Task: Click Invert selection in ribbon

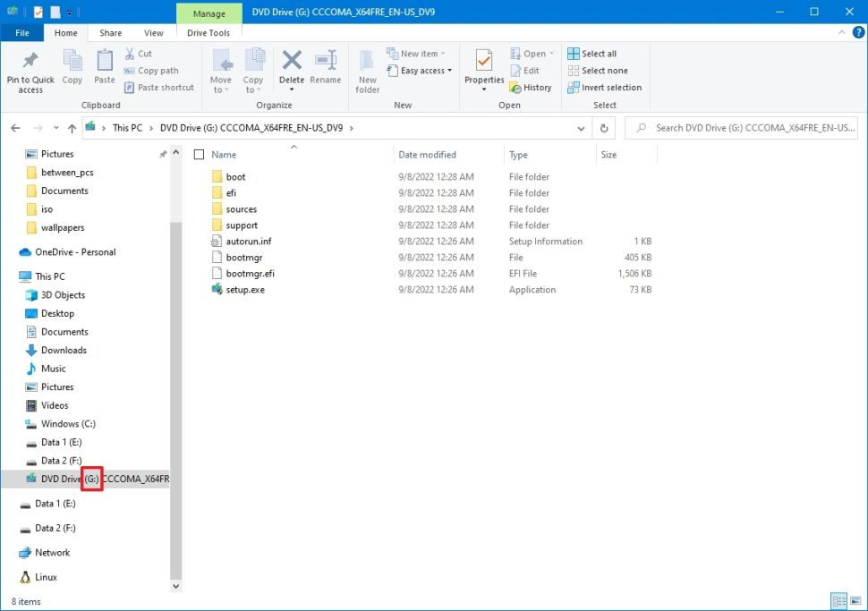Action: pos(605,88)
